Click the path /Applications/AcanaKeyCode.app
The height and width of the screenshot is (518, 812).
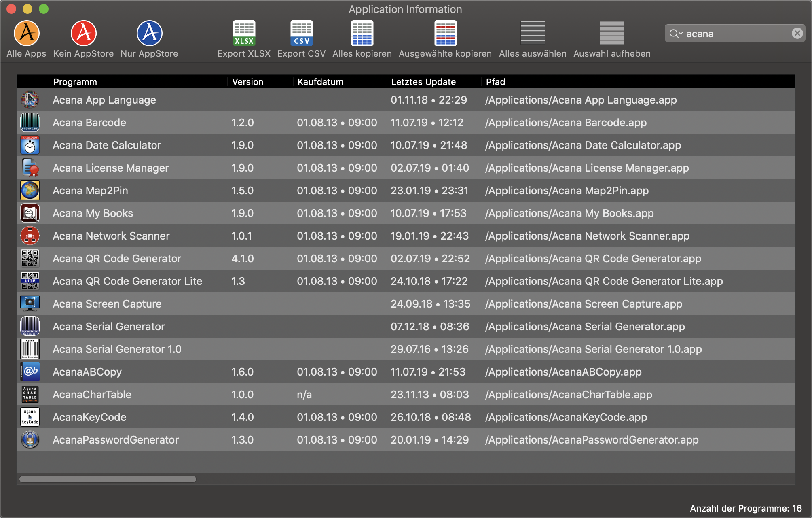point(566,417)
